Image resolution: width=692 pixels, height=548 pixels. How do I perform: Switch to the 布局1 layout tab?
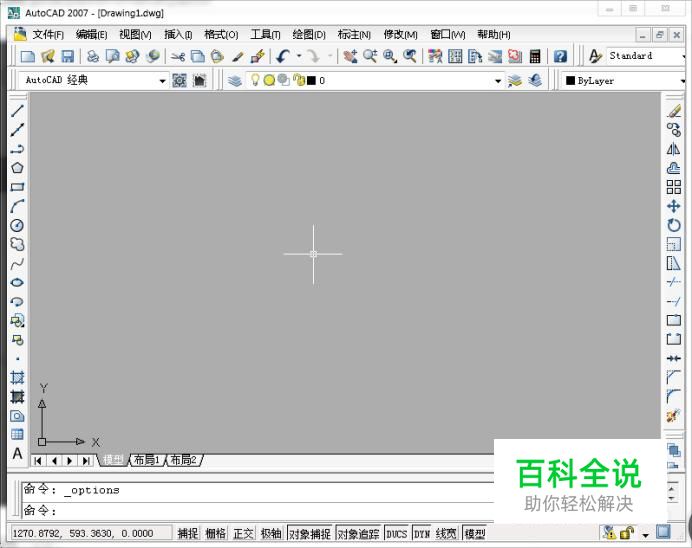147,460
